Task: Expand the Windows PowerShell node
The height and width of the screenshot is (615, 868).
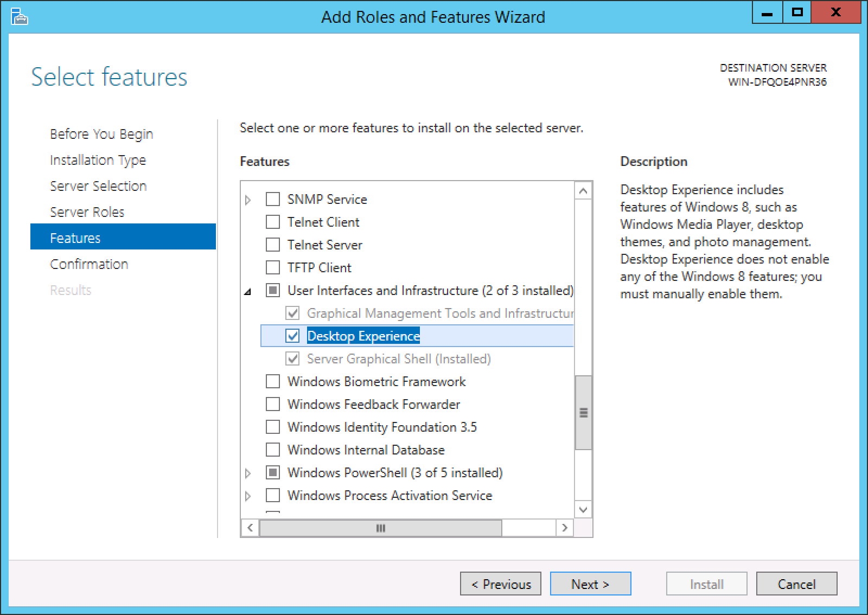Action: [248, 473]
